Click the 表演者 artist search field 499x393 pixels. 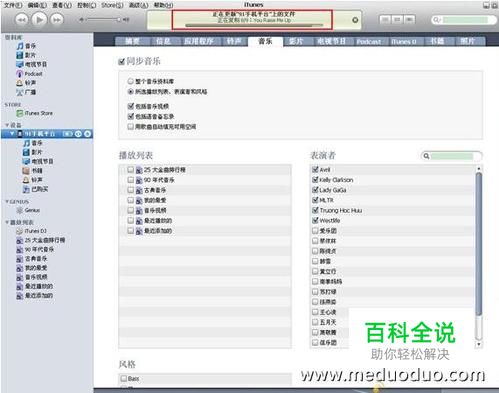point(452,156)
